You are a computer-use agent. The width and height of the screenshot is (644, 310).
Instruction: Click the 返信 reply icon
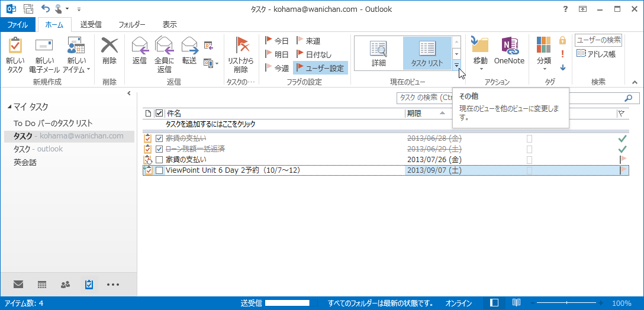(140, 51)
